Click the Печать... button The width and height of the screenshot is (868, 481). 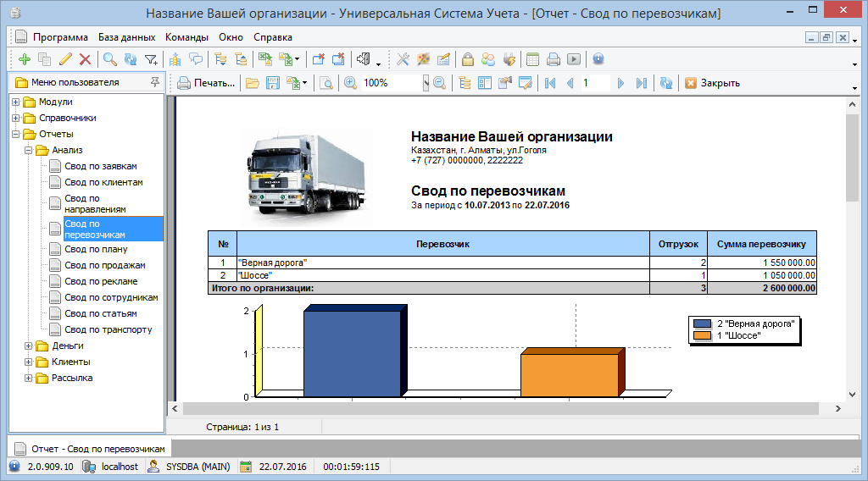(206, 83)
